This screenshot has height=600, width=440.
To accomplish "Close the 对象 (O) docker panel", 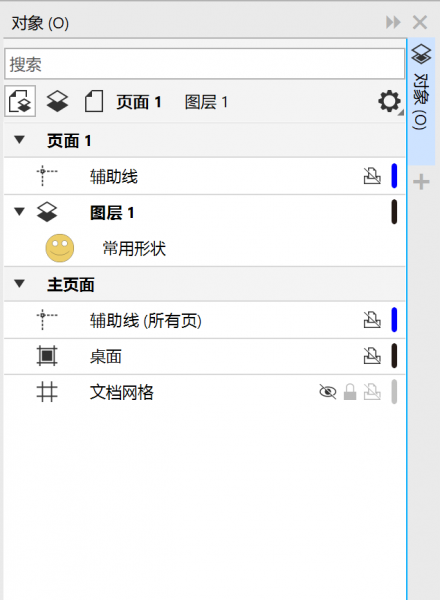I will point(420,23).
